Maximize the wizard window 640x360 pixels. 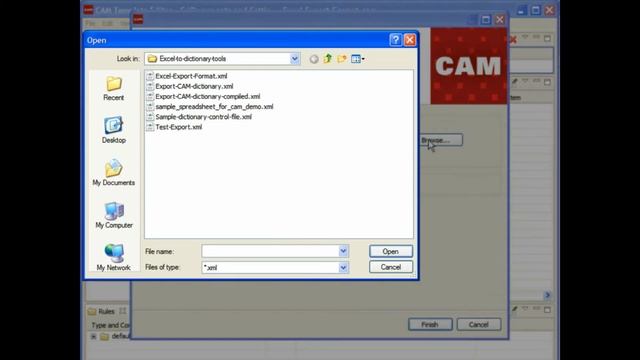coord(485,20)
